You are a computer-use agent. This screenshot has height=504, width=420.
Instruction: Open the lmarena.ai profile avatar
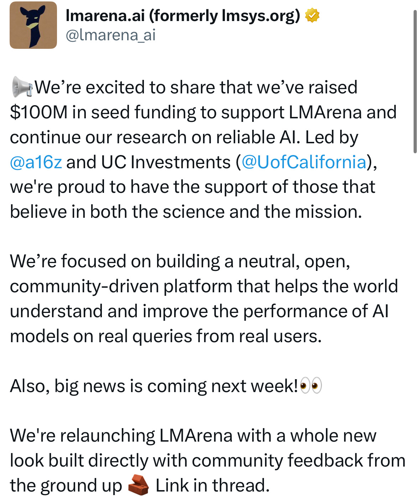click(33, 25)
